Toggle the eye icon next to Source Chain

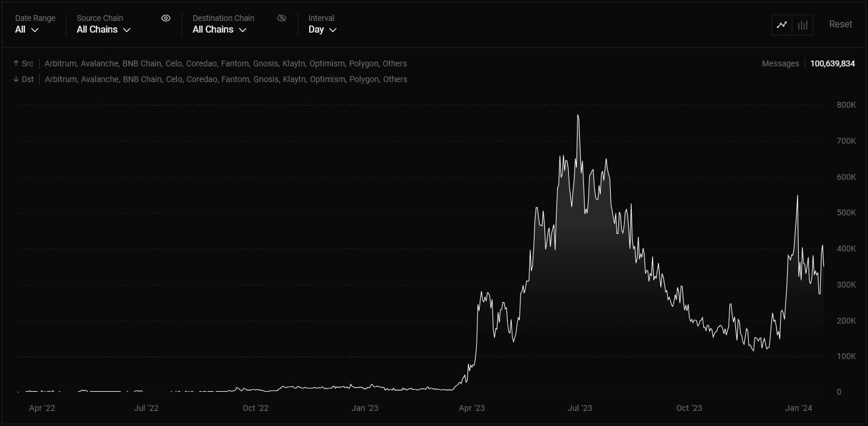pyautogui.click(x=165, y=17)
